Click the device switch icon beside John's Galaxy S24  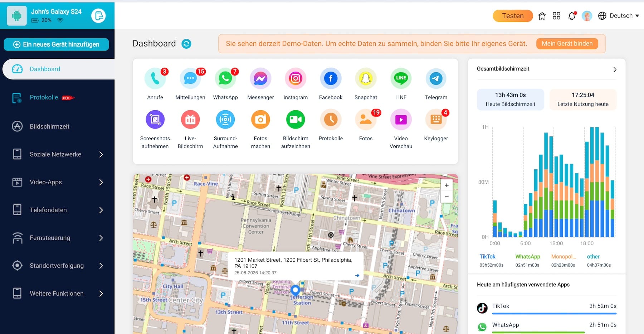pyautogui.click(x=98, y=16)
